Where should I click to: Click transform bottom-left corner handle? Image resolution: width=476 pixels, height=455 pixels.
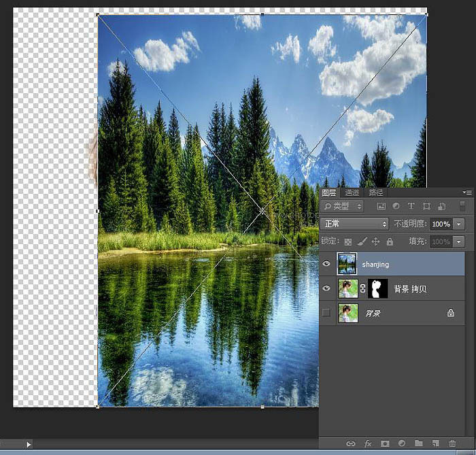point(97,407)
